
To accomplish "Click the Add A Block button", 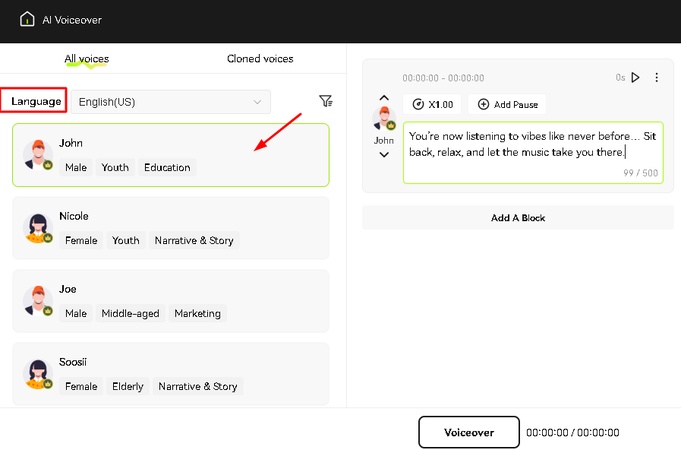I will pos(517,218).
